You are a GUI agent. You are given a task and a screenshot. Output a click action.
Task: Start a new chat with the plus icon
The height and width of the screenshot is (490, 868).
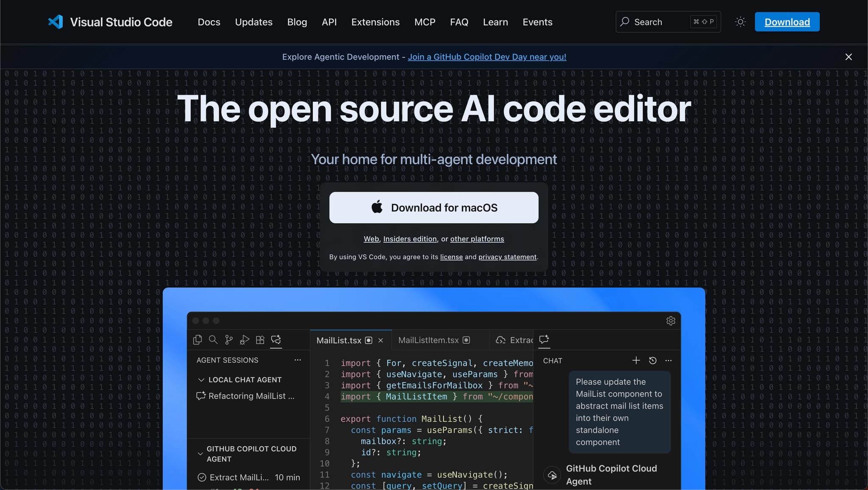point(636,360)
